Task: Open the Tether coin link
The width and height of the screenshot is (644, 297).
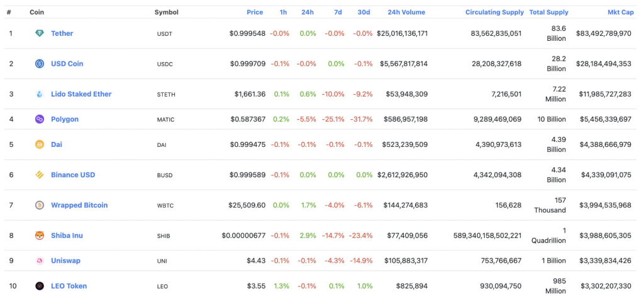Action: pos(62,33)
